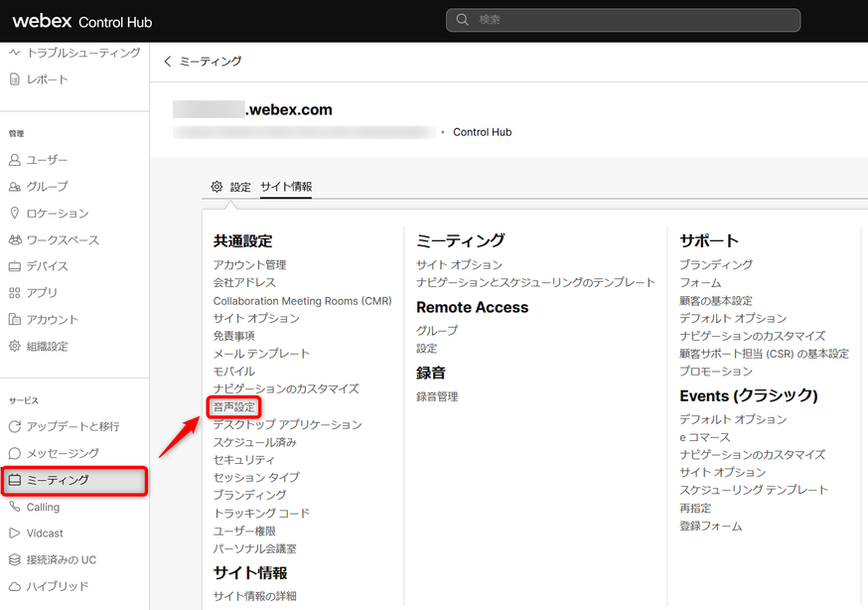Open 顧客の基本設定 link
Screen dimensions: 868x610
(x=716, y=301)
